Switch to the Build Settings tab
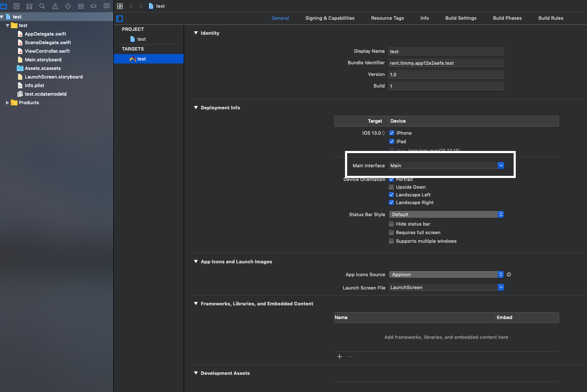 point(461,18)
